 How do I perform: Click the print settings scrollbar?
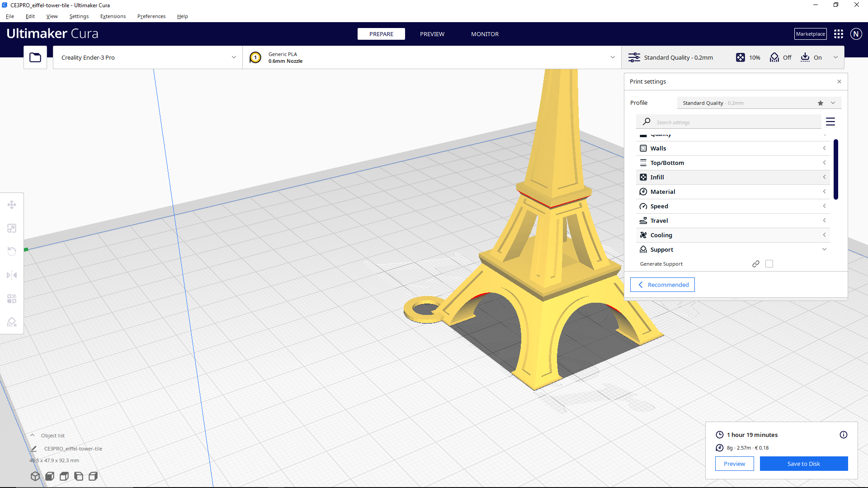(x=836, y=169)
